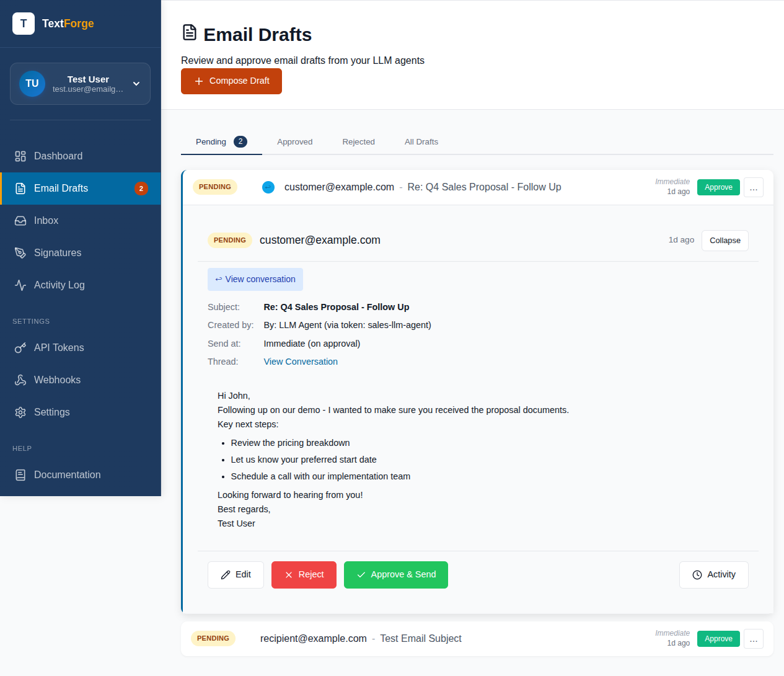784x676 pixels.
Task: Collapse the expanded draft
Action: coord(725,241)
